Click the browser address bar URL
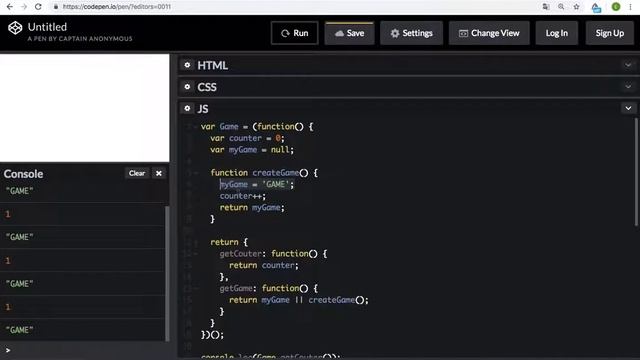640x360 pixels. 117,7
